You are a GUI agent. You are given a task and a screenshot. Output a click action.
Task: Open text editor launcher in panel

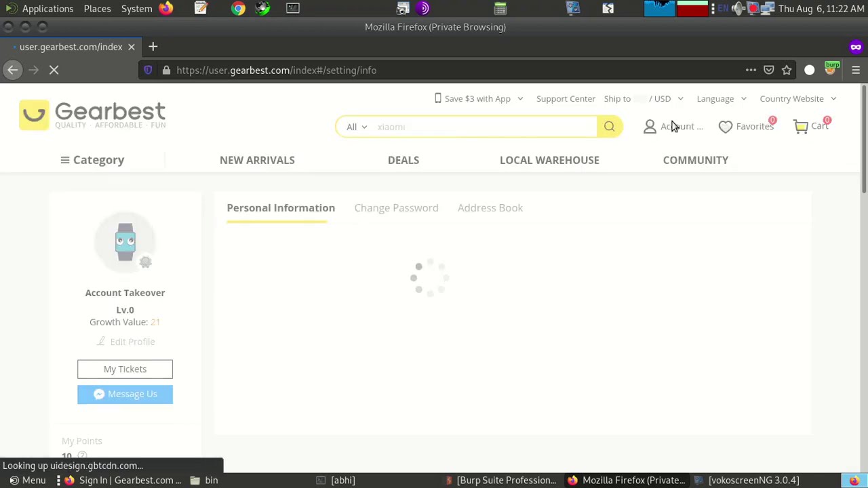pos(201,8)
